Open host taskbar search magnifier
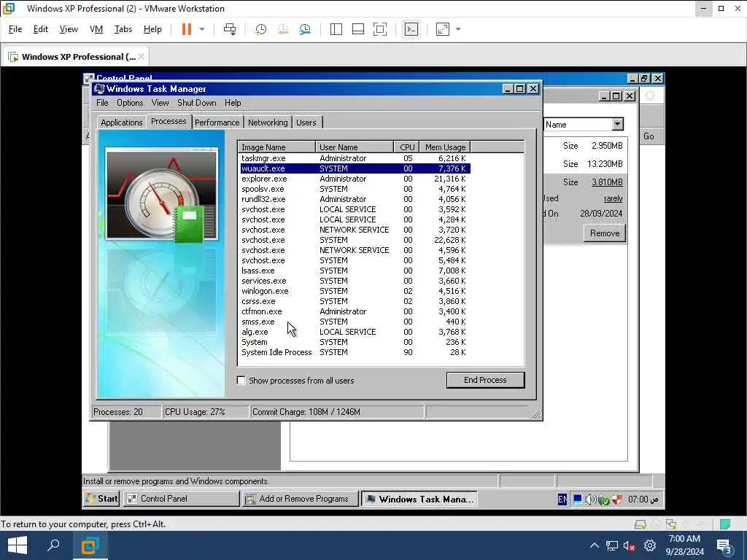The width and height of the screenshot is (747, 560). (x=53, y=545)
